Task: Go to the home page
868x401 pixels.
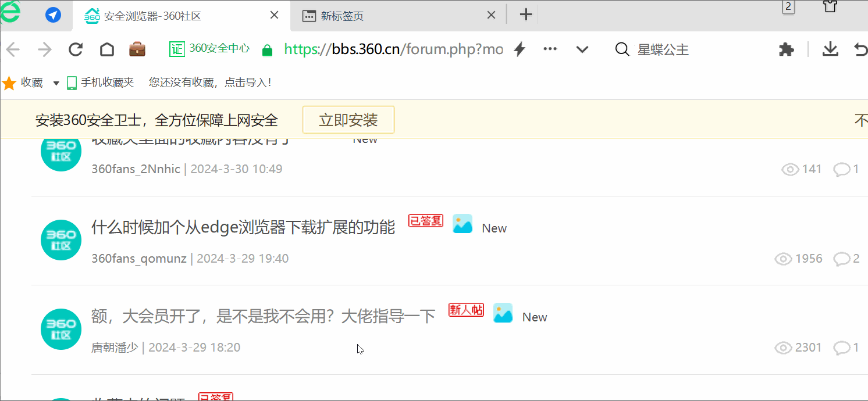Action: click(x=107, y=49)
